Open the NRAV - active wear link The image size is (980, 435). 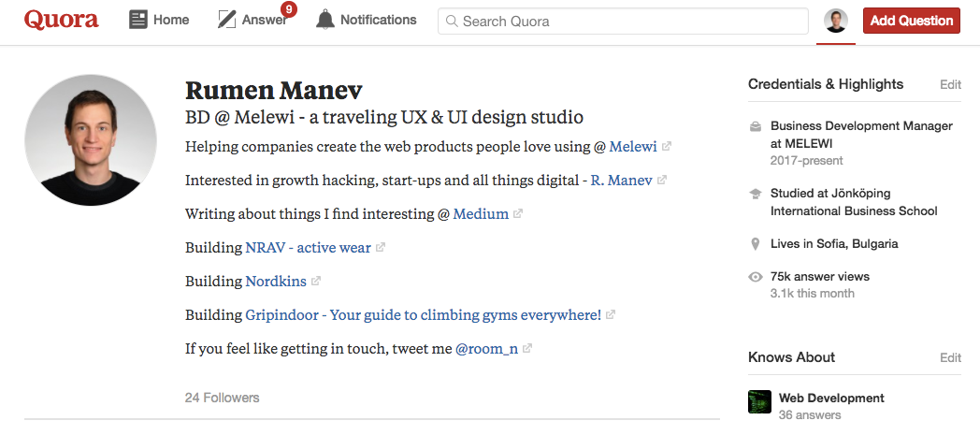tap(309, 248)
